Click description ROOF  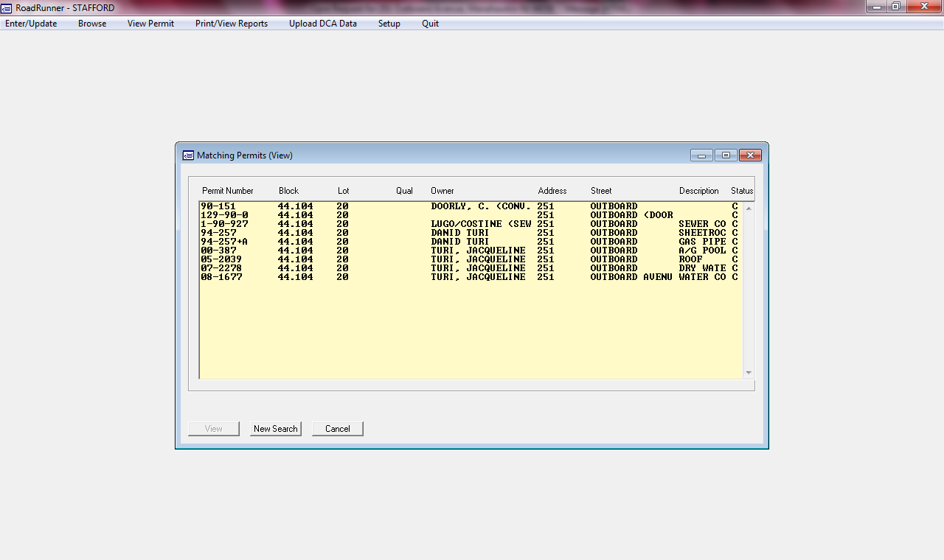(691, 259)
